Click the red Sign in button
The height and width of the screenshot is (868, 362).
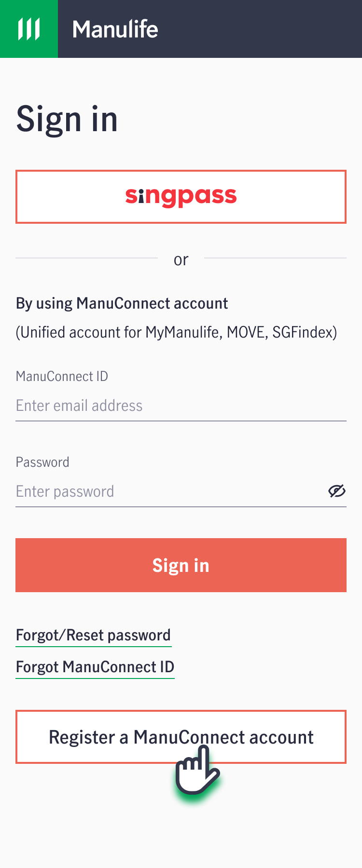point(181,565)
